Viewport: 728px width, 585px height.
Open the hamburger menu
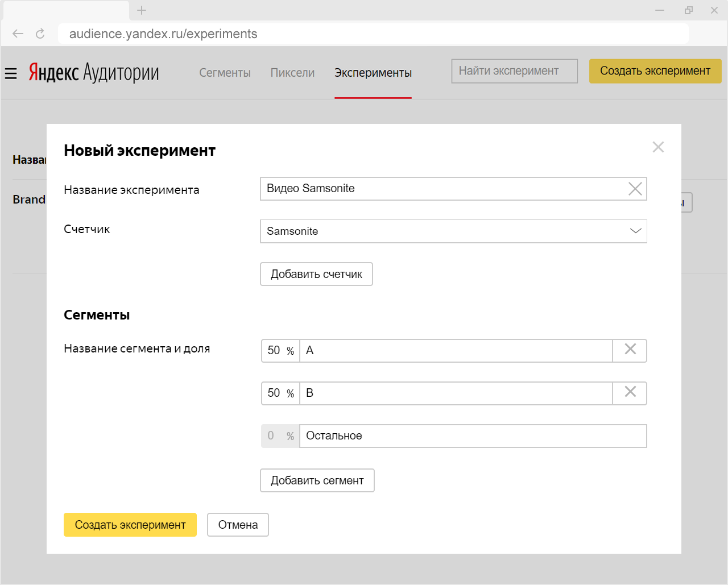pyautogui.click(x=11, y=73)
